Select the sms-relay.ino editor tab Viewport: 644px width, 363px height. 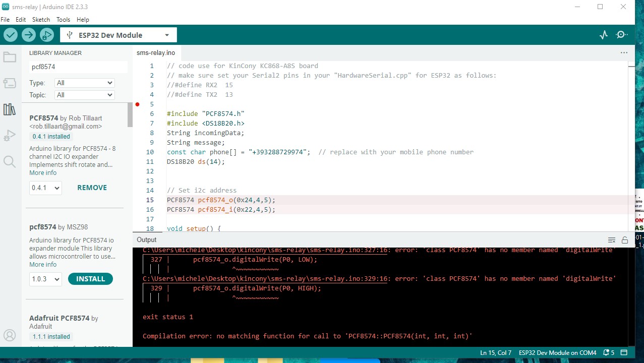pos(156,53)
